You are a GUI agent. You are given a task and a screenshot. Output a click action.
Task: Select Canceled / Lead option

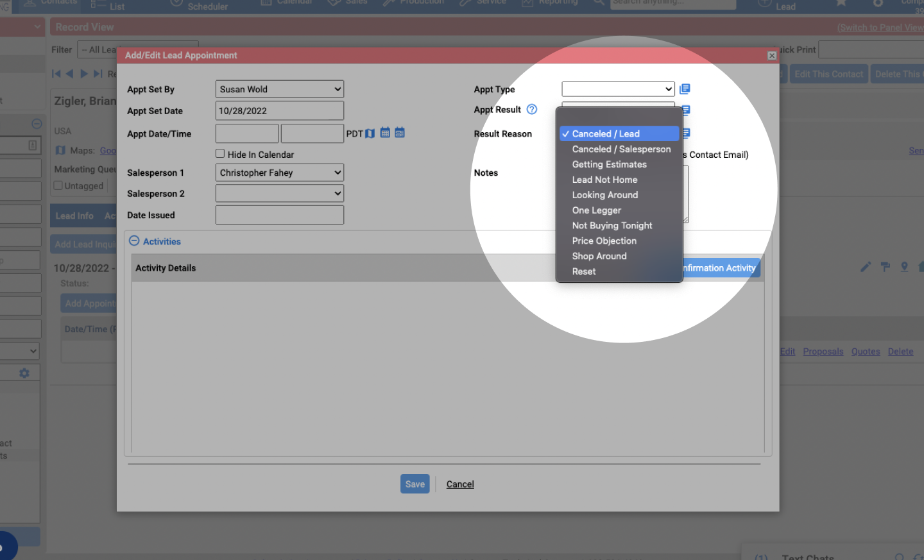tap(619, 133)
